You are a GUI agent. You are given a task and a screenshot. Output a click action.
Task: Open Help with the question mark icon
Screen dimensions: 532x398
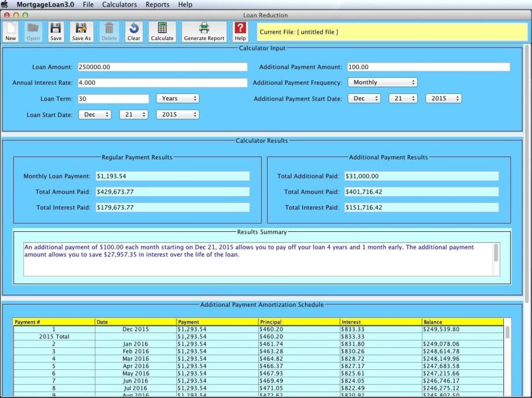(x=240, y=32)
